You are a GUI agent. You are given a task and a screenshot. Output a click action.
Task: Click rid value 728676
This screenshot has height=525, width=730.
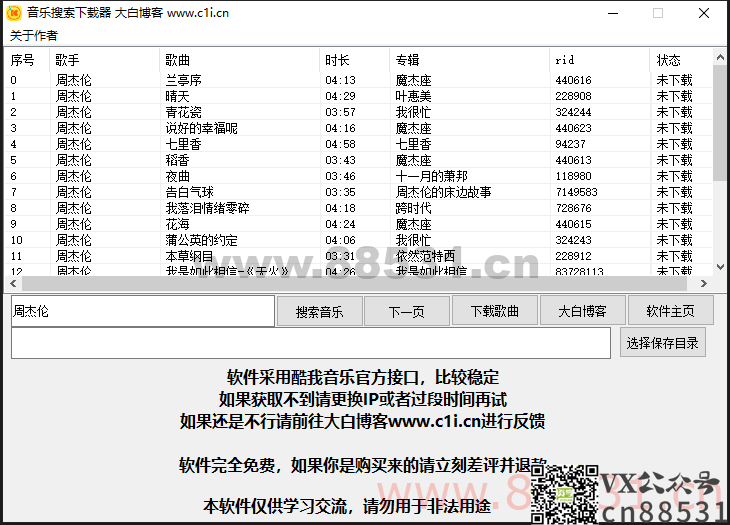pos(573,208)
